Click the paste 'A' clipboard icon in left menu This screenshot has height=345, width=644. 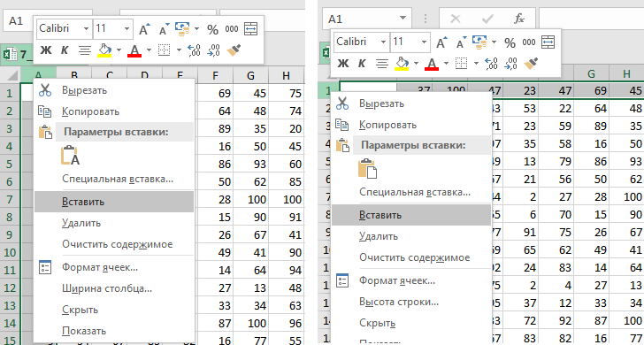[x=70, y=156]
